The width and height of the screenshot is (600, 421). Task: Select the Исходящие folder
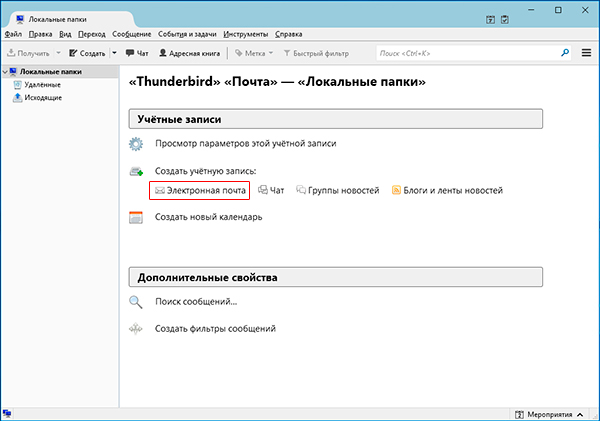pos(43,98)
